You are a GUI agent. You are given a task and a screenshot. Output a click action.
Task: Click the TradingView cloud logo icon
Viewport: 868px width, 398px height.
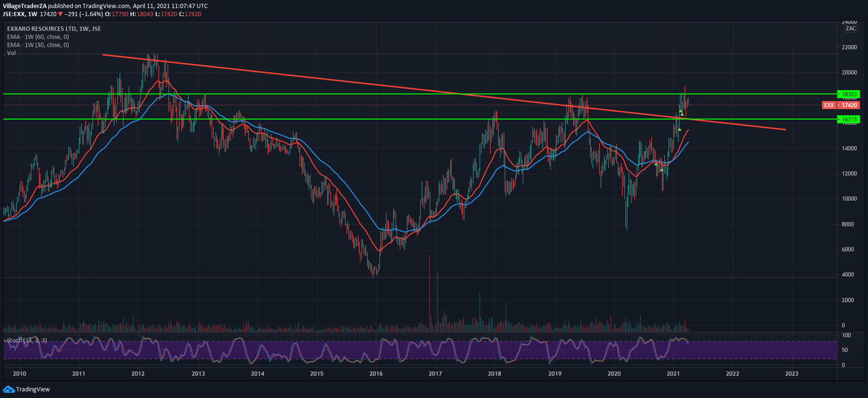(x=9, y=389)
